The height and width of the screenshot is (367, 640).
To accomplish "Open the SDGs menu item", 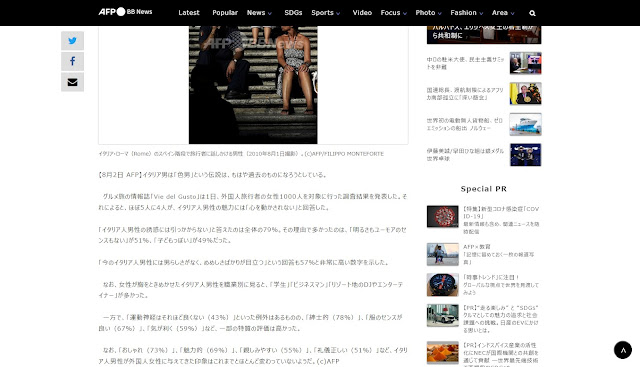I will (x=293, y=13).
